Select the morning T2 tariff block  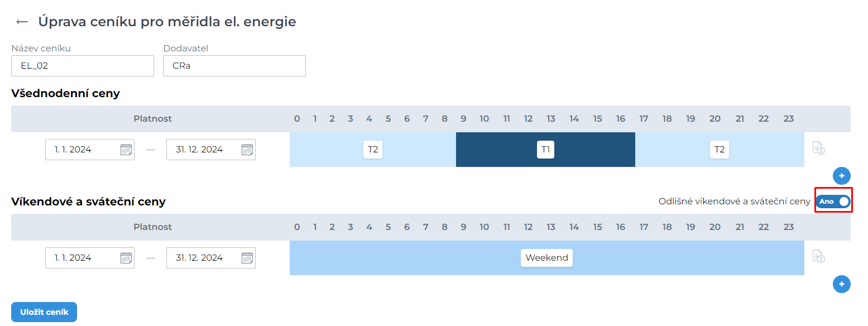(x=373, y=150)
